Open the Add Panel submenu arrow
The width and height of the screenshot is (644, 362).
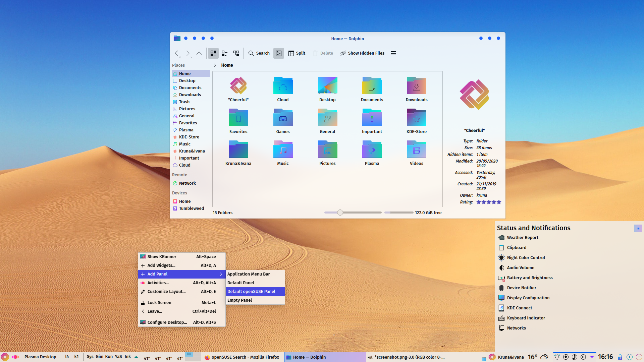point(221,274)
